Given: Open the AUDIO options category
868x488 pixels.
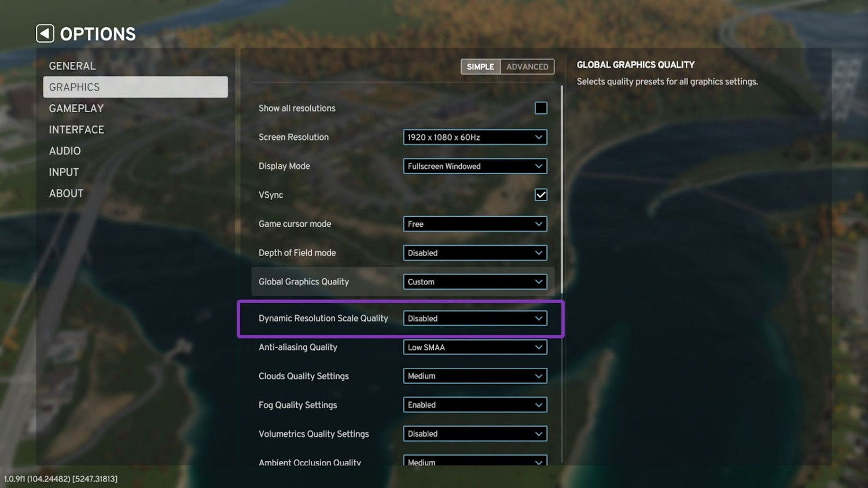Looking at the screenshot, I should (x=65, y=151).
